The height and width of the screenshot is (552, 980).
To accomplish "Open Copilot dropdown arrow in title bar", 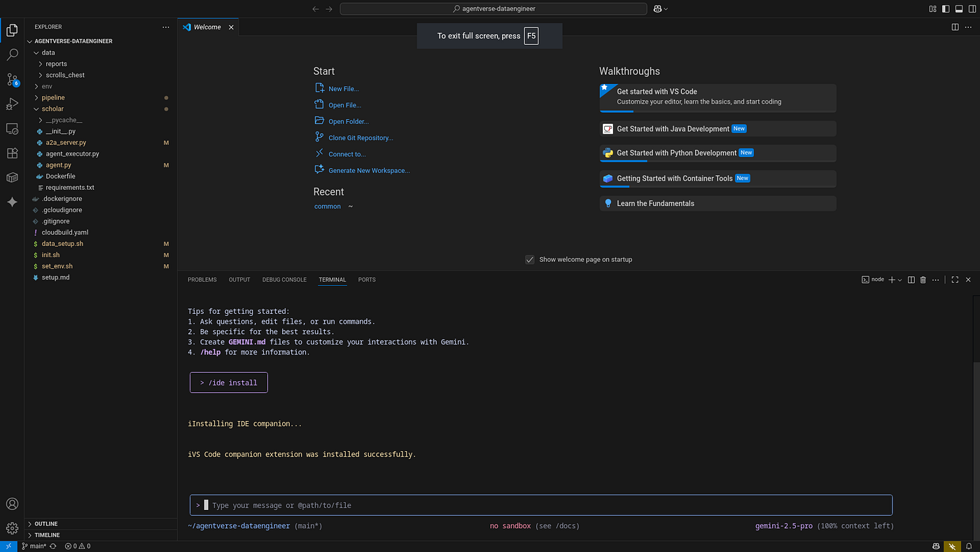I will tap(666, 9).
